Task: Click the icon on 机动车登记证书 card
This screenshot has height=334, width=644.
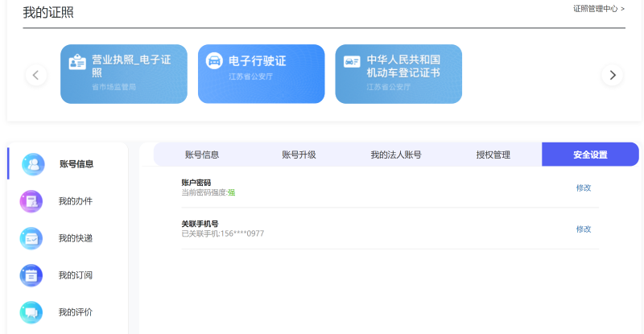Action: (352, 62)
